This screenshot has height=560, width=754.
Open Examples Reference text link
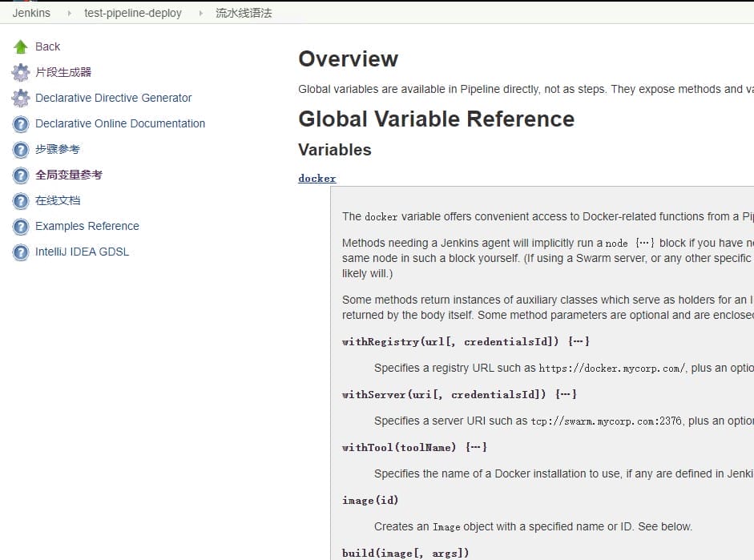87,226
